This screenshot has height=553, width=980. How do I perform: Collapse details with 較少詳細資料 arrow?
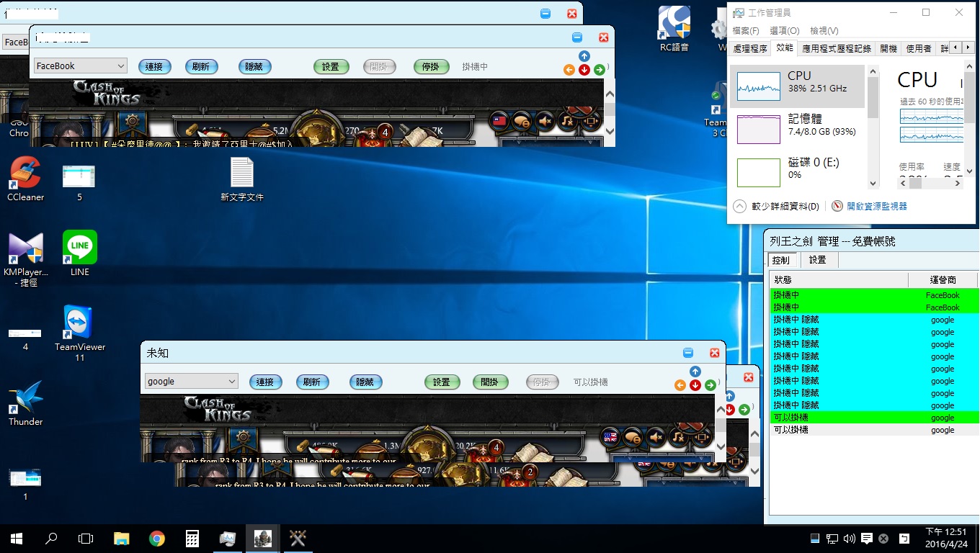coord(739,206)
